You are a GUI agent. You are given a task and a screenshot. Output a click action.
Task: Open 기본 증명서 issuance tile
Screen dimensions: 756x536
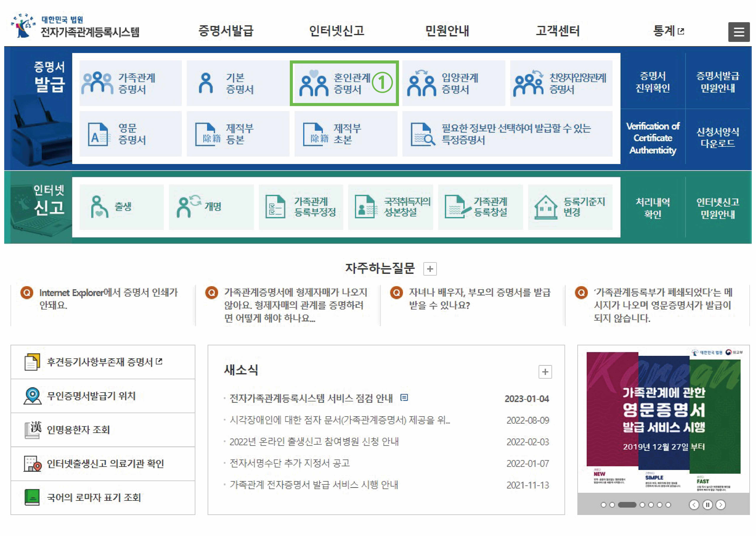[238, 83]
